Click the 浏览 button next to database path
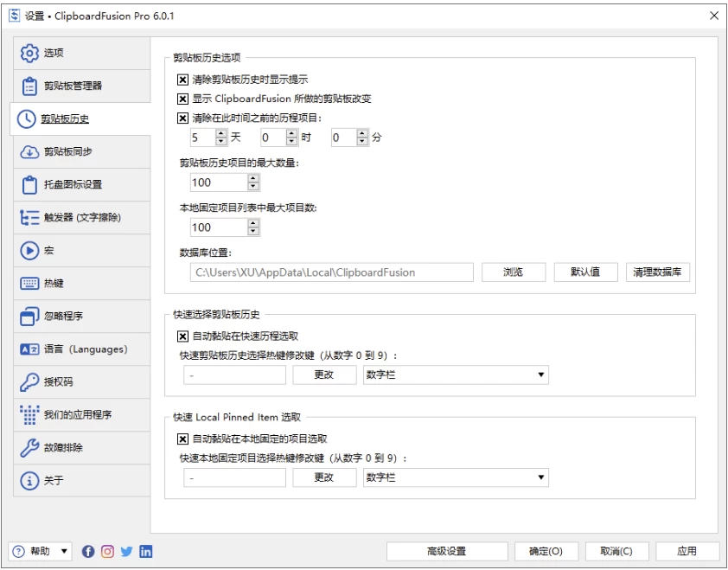Screen dimensions: 728x570 click(514, 272)
